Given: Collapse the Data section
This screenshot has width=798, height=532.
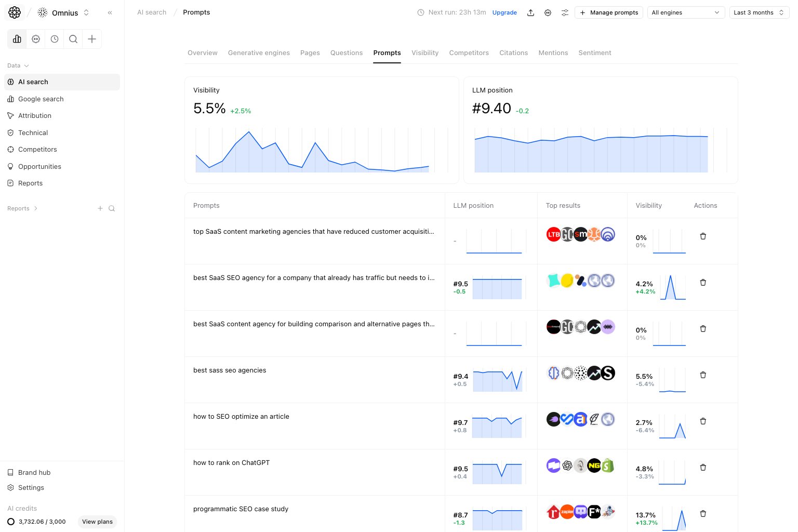Looking at the screenshot, I should point(18,65).
